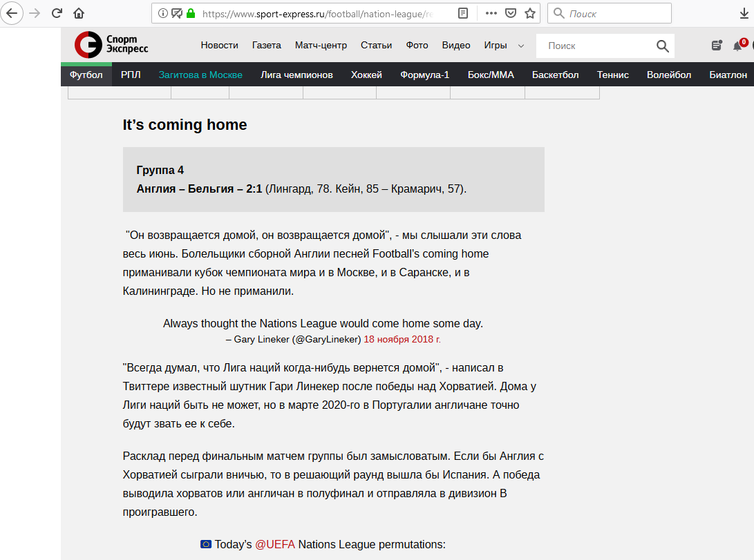Save the page to Pocket
This screenshot has height=560, width=754.
pos(510,13)
